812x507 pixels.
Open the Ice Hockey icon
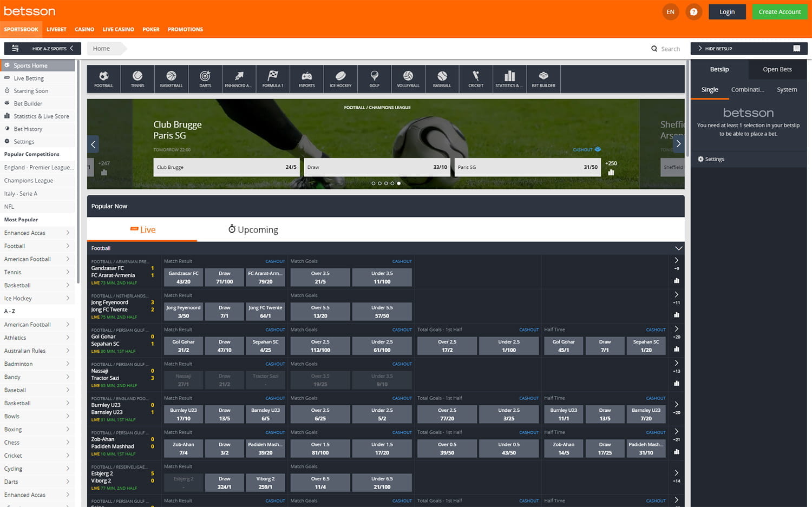point(340,79)
